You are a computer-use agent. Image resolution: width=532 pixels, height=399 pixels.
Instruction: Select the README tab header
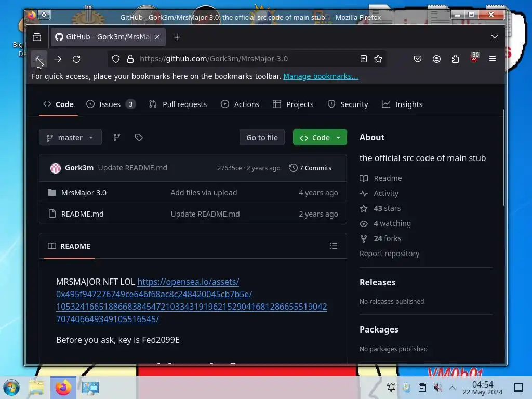click(x=69, y=246)
